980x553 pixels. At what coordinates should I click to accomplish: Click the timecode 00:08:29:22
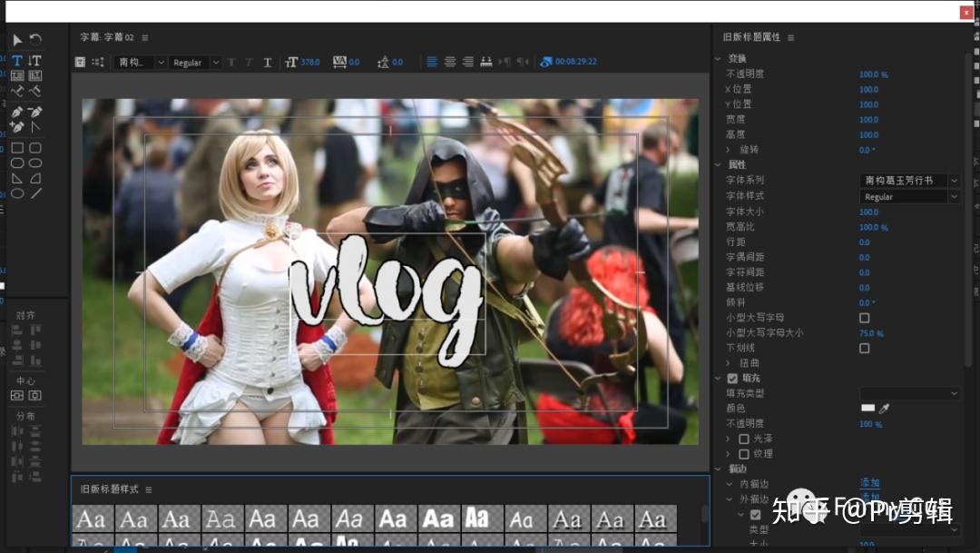[575, 62]
